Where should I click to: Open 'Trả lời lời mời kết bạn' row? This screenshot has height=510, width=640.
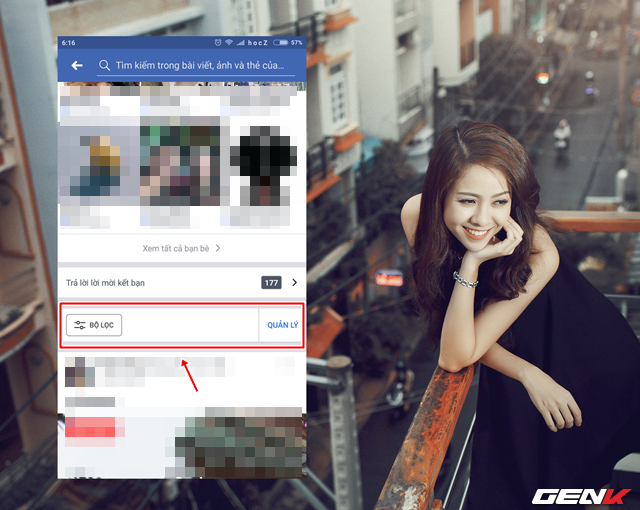[x=182, y=282]
